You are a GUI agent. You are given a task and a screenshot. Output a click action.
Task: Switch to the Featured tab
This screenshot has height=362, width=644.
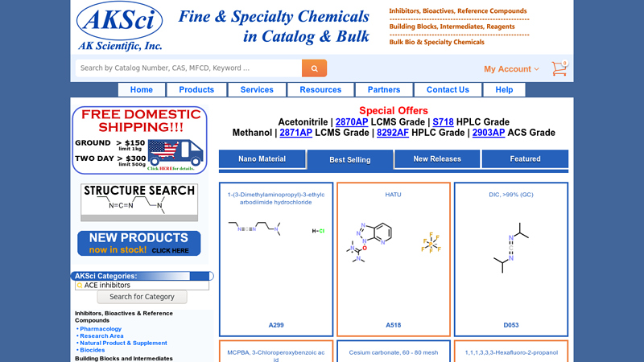525,159
